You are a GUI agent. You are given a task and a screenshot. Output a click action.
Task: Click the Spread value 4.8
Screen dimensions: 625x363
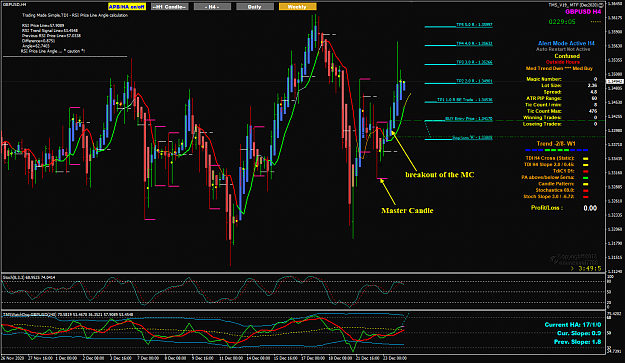[594, 92]
